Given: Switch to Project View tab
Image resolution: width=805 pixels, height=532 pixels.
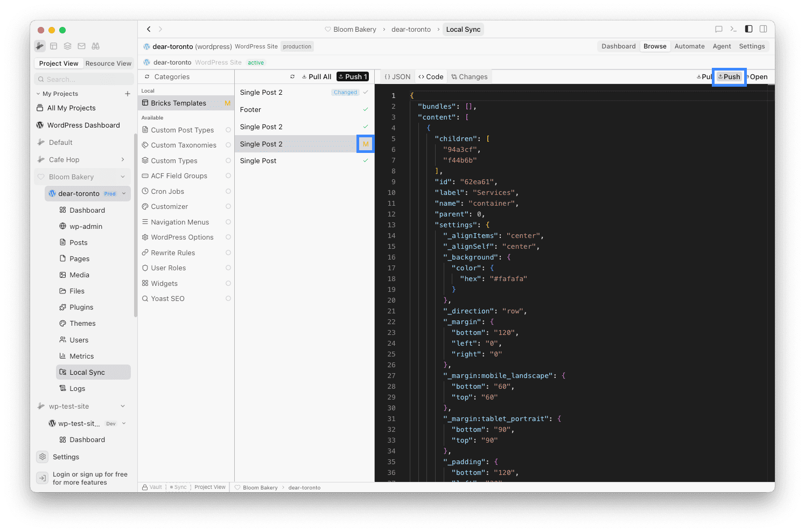Looking at the screenshot, I should 59,64.
